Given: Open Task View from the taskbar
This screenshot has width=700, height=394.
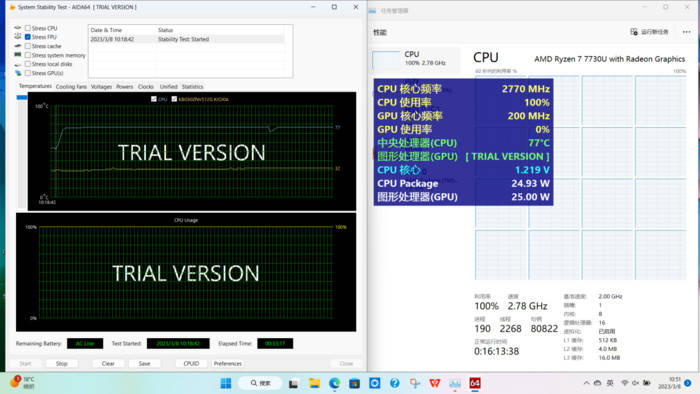Looking at the screenshot, I should pos(293,383).
